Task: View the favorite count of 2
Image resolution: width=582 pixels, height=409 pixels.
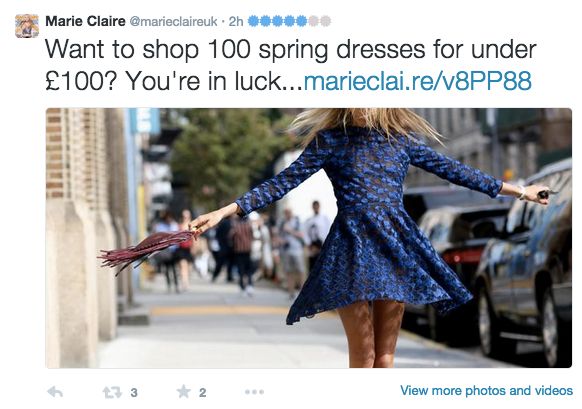Action: click(202, 393)
